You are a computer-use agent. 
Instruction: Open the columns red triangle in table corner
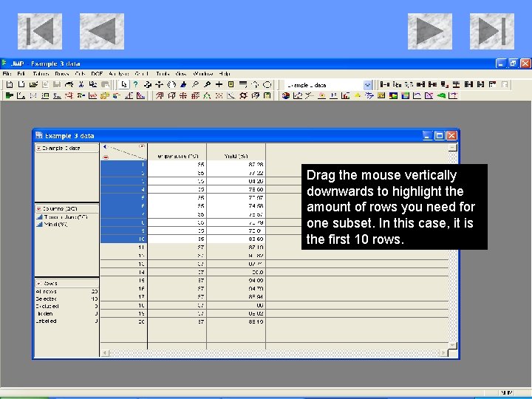(142, 146)
